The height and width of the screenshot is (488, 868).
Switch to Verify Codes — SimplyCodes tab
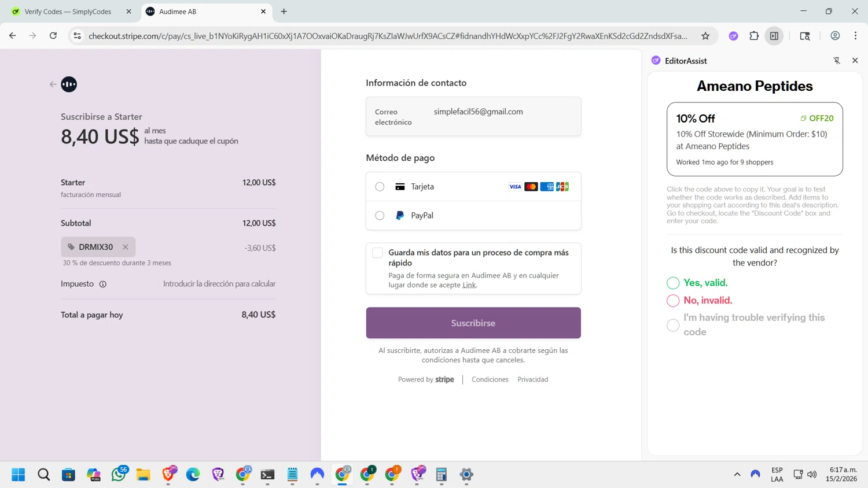coord(68,12)
